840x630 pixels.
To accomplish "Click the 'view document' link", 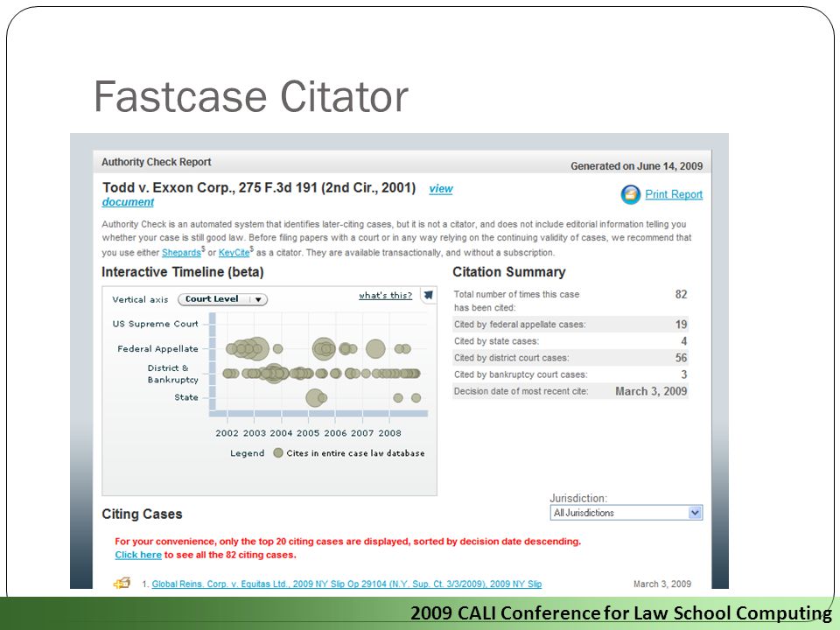I will tap(440, 189).
